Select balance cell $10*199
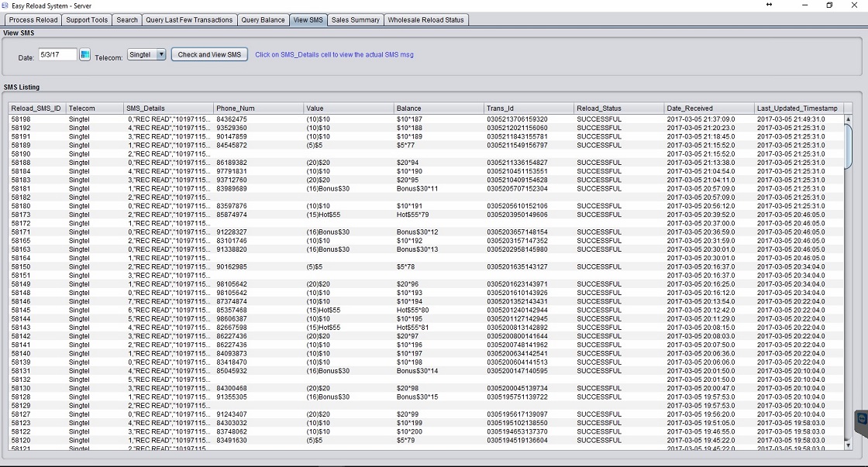The width and height of the screenshot is (868, 467). click(x=439, y=423)
